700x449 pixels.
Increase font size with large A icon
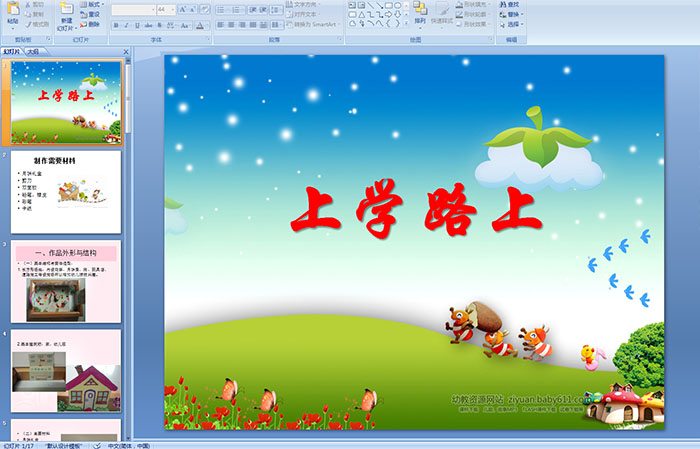click(183, 9)
